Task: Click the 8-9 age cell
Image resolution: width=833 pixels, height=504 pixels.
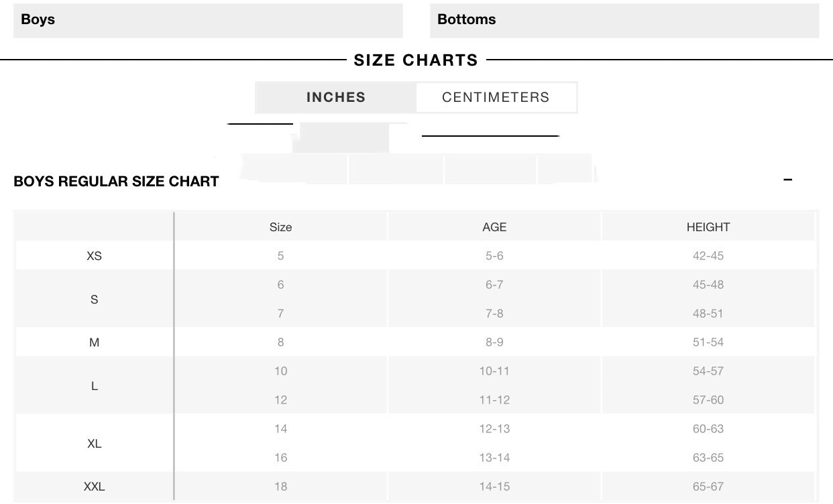Action: point(494,342)
